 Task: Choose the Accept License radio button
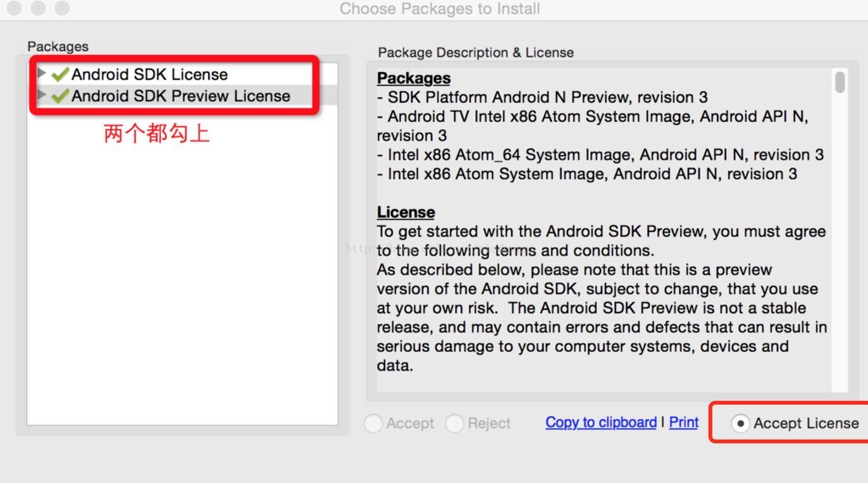click(740, 424)
